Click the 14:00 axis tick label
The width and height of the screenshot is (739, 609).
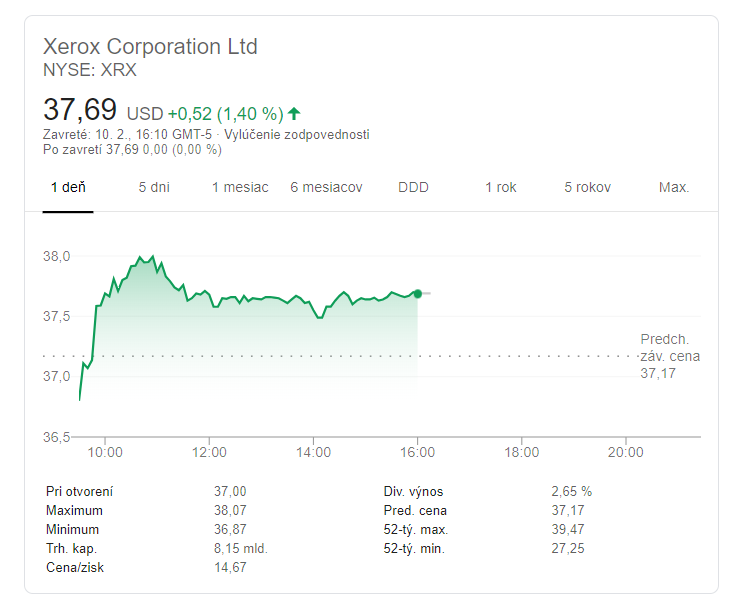pyautogui.click(x=313, y=453)
